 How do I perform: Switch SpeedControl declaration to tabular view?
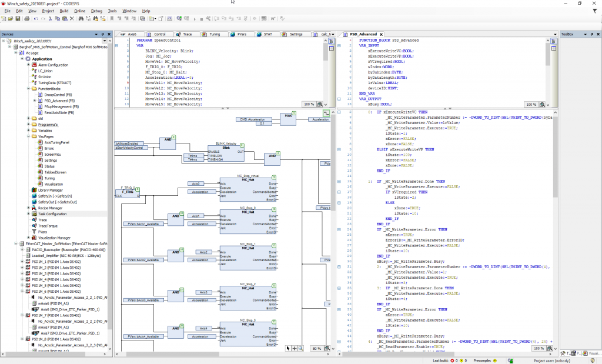(332, 48)
